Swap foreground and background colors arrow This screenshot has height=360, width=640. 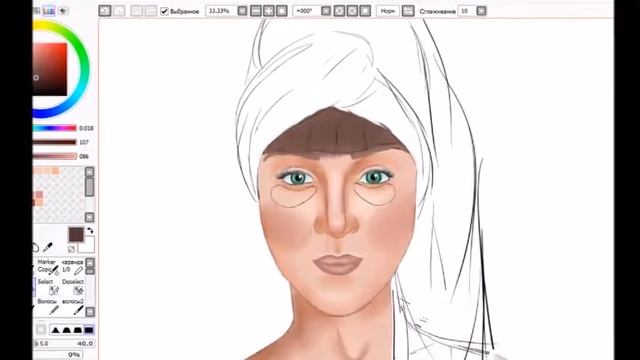click(x=90, y=231)
